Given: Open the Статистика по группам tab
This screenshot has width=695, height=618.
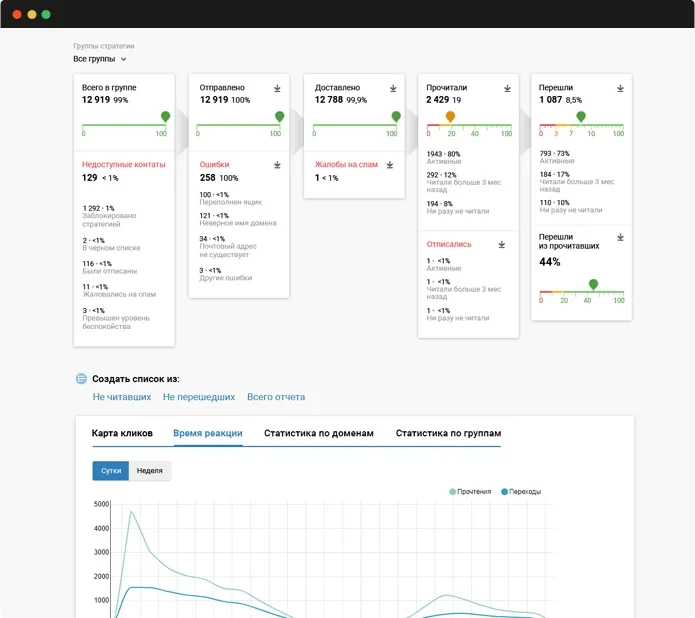Looking at the screenshot, I should [448, 433].
